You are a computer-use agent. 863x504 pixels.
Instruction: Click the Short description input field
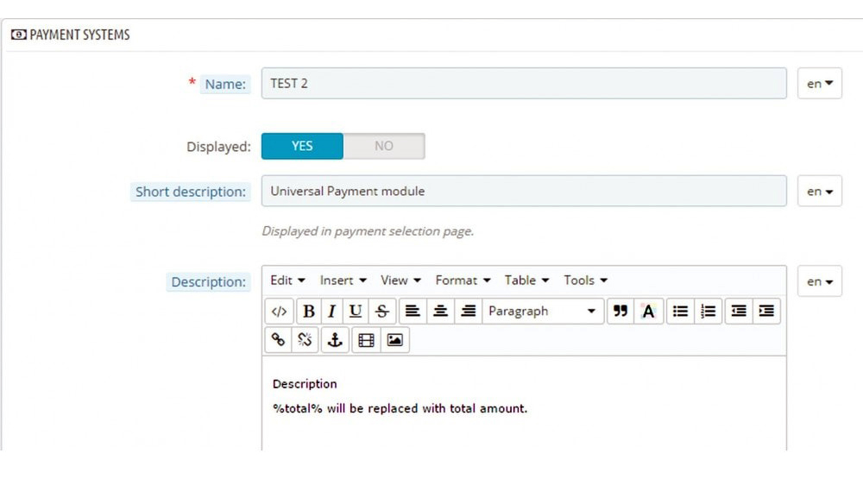pos(524,192)
